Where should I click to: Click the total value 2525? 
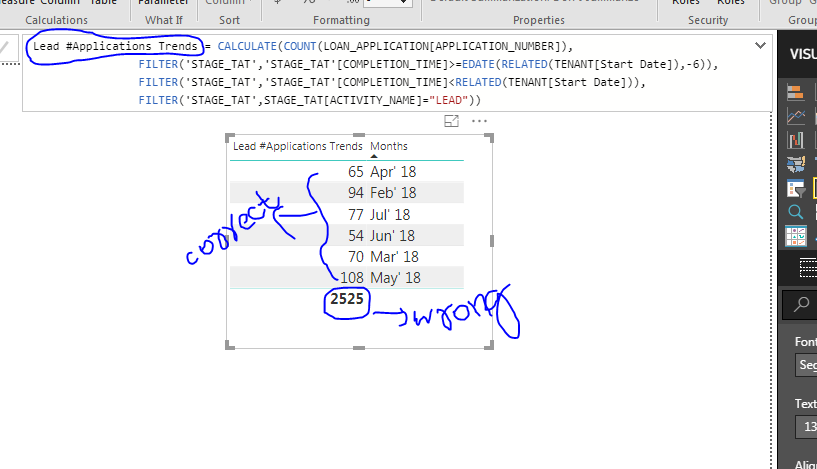coord(346,299)
